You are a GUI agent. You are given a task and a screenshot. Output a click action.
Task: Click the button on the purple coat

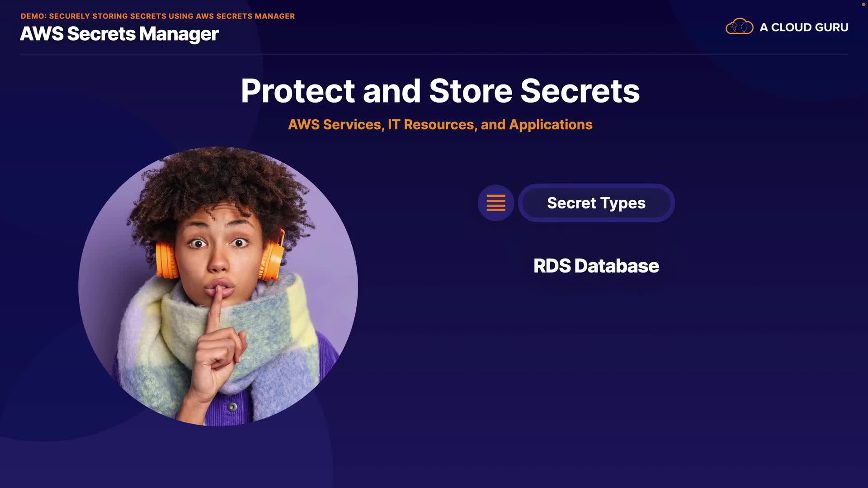click(x=232, y=407)
